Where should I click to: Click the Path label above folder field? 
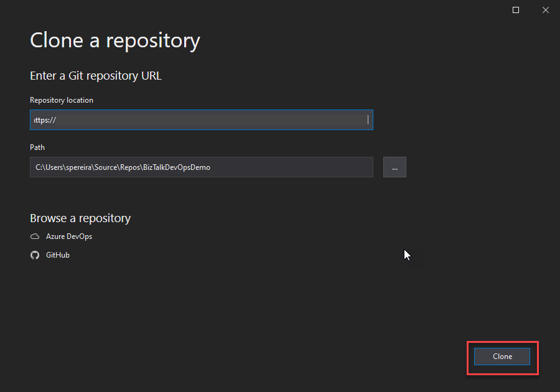[37, 147]
